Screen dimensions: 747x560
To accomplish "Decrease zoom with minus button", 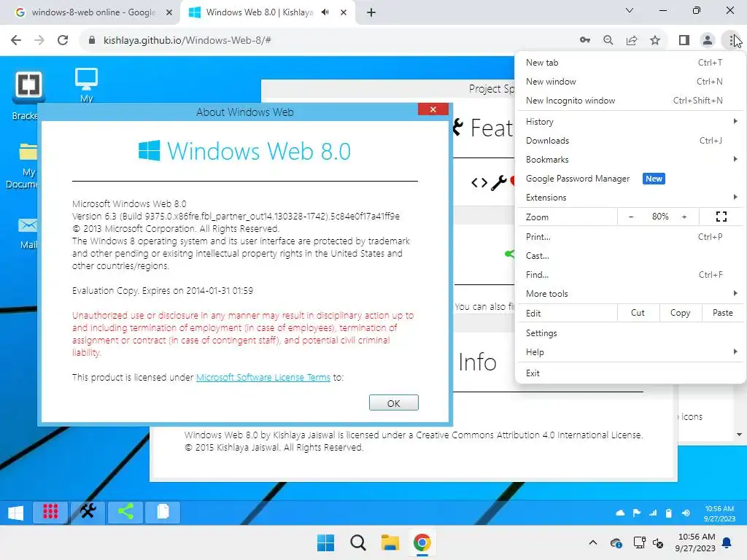I will pyautogui.click(x=631, y=217).
